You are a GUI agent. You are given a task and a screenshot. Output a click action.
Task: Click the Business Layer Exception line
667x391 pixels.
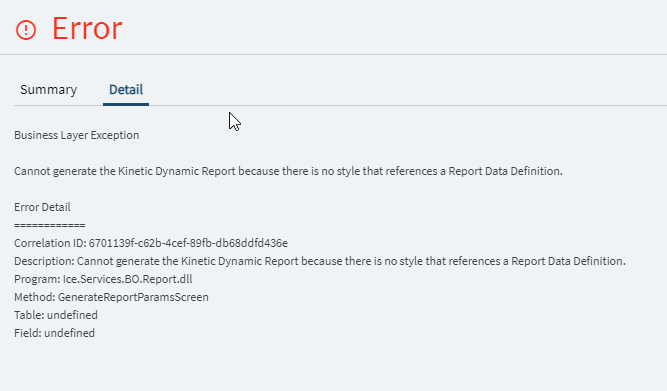point(77,135)
